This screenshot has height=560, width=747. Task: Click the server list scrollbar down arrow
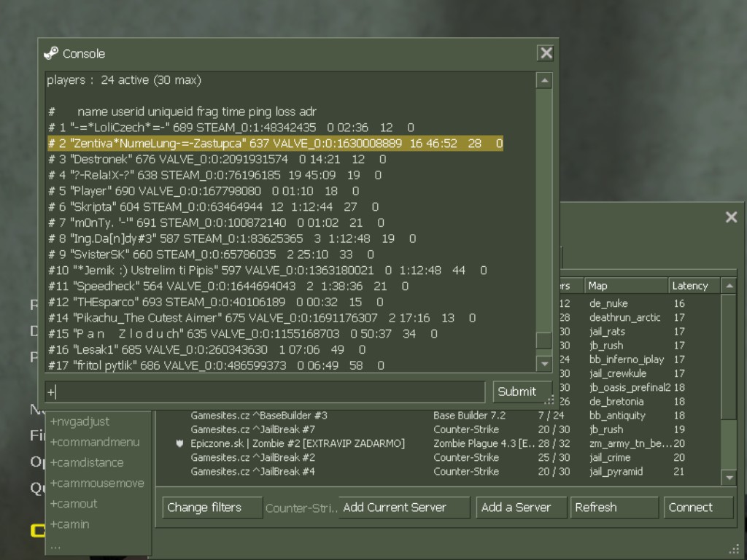729,478
